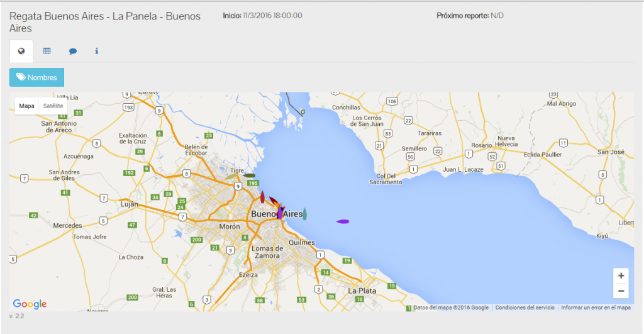Switch map to Satélite view
This screenshot has width=644, height=334.
(53, 106)
